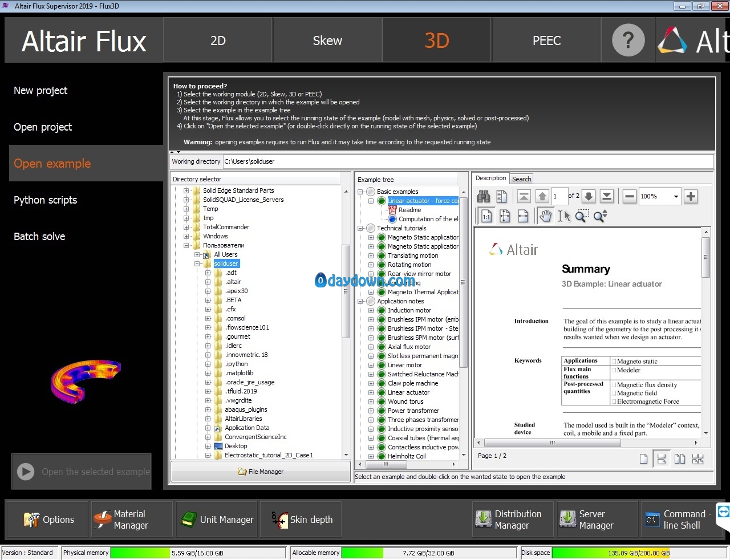The height and width of the screenshot is (560, 730).
Task: Click the Working directory path field
Action: coord(468,161)
